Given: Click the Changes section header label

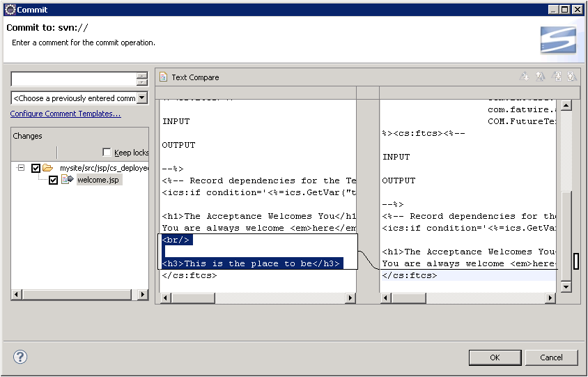Looking at the screenshot, I should 27,136.
